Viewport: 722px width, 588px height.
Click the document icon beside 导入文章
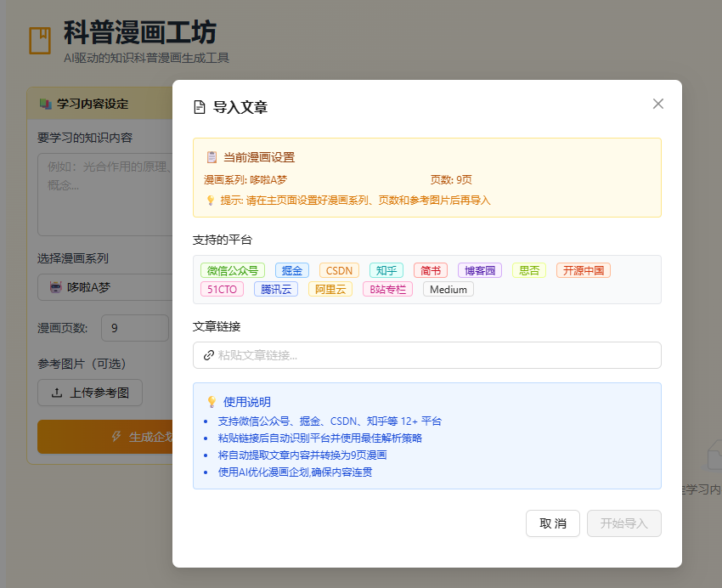200,107
